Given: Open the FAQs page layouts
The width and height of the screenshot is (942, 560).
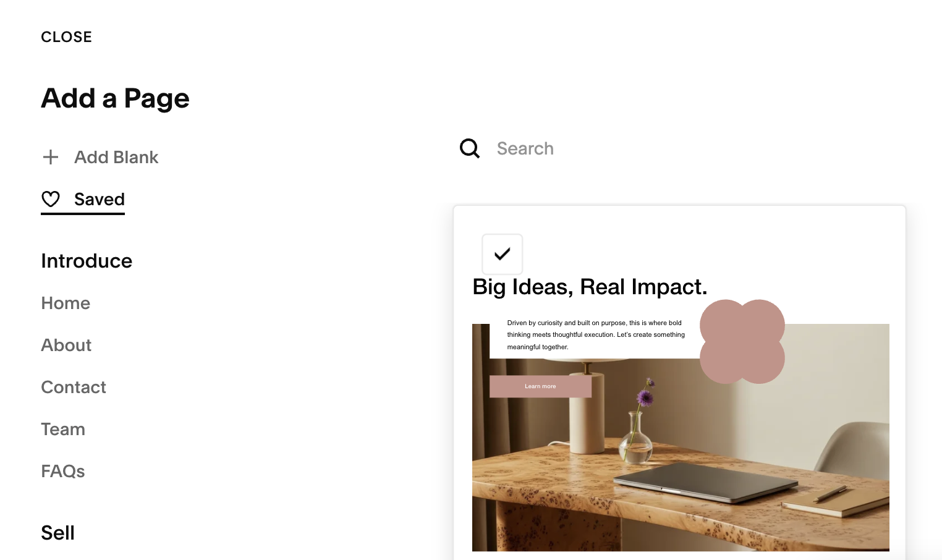Looking at the screenshot, I should [63, 471].
